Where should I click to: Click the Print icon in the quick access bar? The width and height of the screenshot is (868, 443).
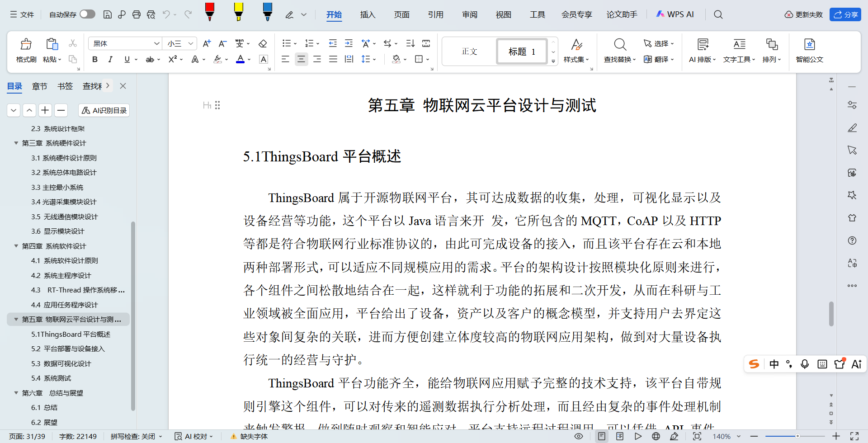[137, 14]
